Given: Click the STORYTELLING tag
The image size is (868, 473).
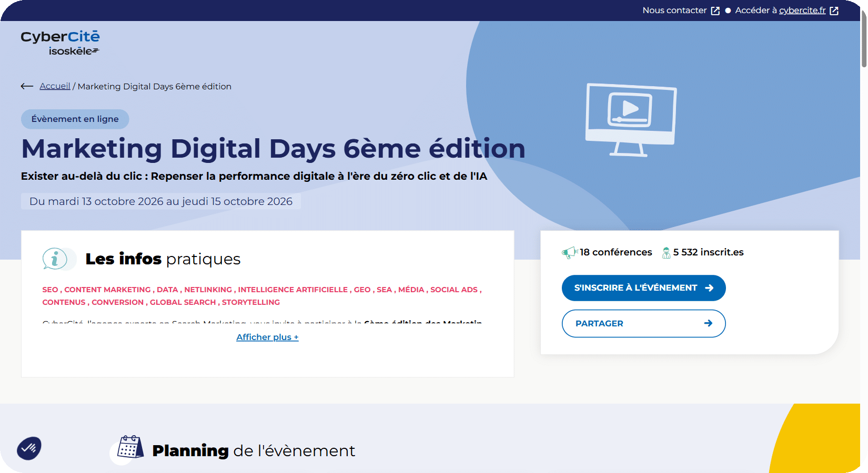Looking at the screenshot, I should coord(251,302).
